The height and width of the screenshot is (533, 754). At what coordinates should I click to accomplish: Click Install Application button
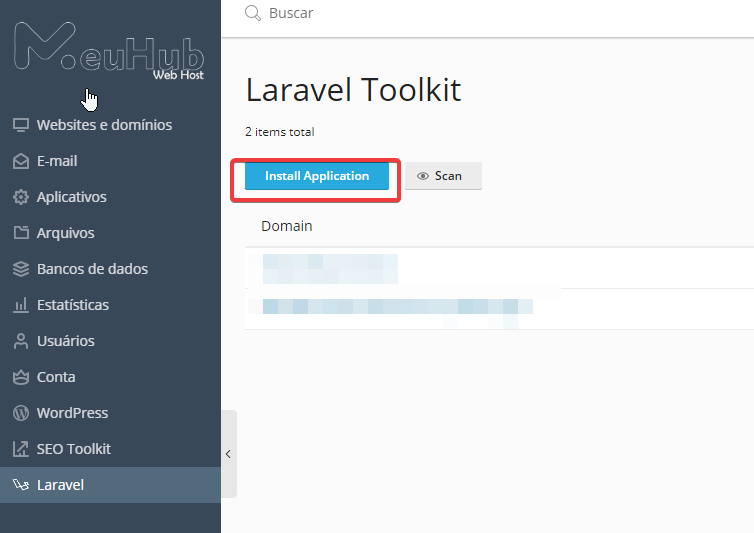click(x=316, y=176)
